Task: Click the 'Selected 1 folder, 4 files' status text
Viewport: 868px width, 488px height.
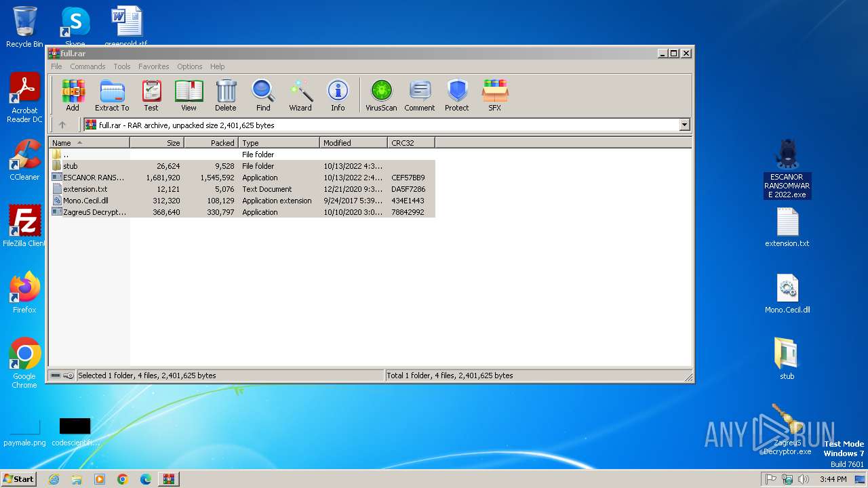Action: click(147, 375)
